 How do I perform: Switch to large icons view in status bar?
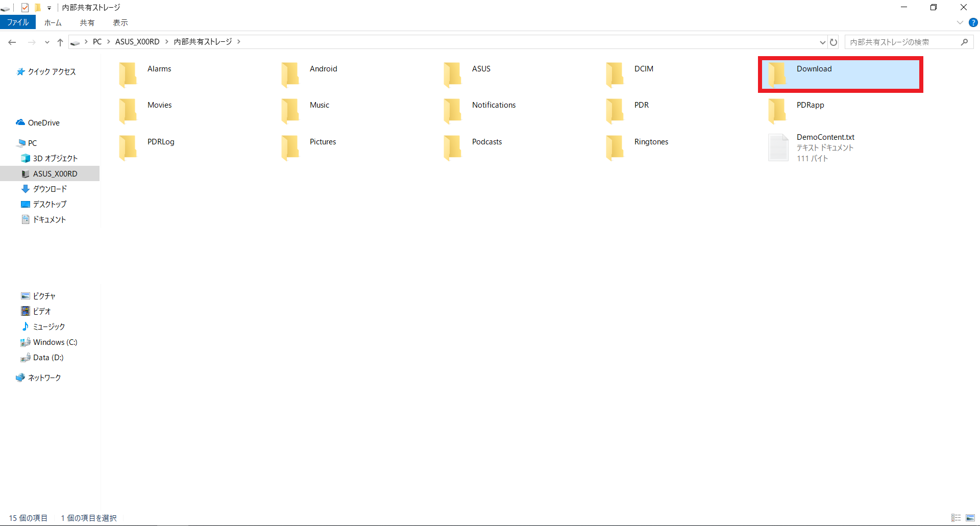click(x=970, y=518)
